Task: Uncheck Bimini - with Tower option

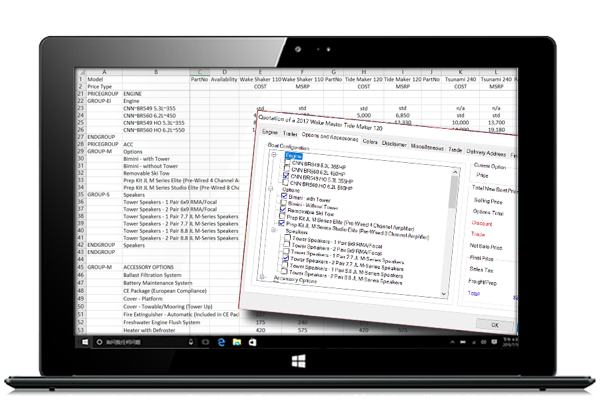Action: tap(284, 195)
